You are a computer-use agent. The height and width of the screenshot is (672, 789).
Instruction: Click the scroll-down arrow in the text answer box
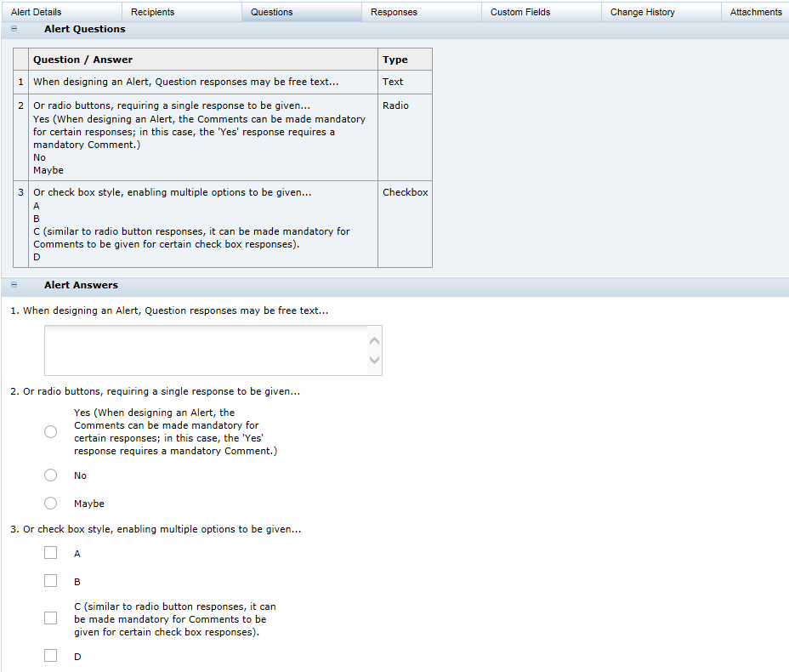click(374, 361)
